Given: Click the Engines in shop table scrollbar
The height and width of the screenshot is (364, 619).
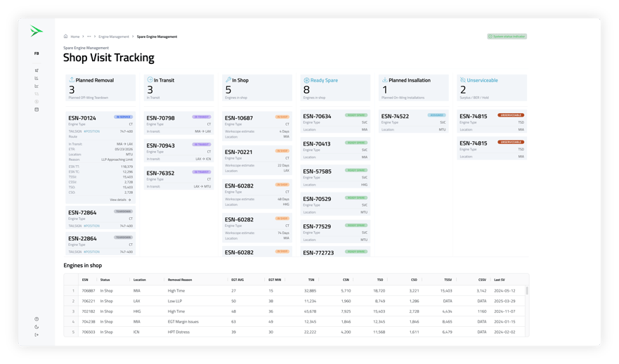Looking at the screenshot, I should click(x=527, y=291).
